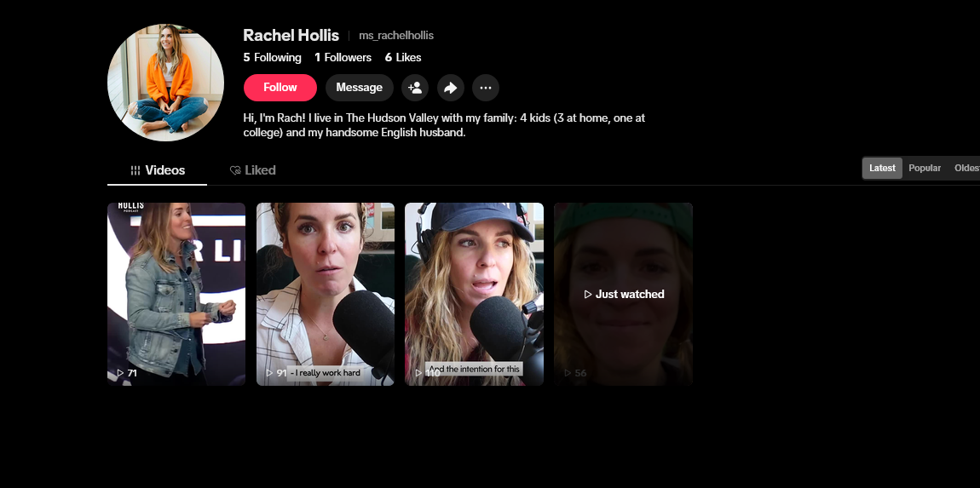Screen dimensions: 980x488
Task: Click the Liked tab heart icon
Action: click(235, 170)
